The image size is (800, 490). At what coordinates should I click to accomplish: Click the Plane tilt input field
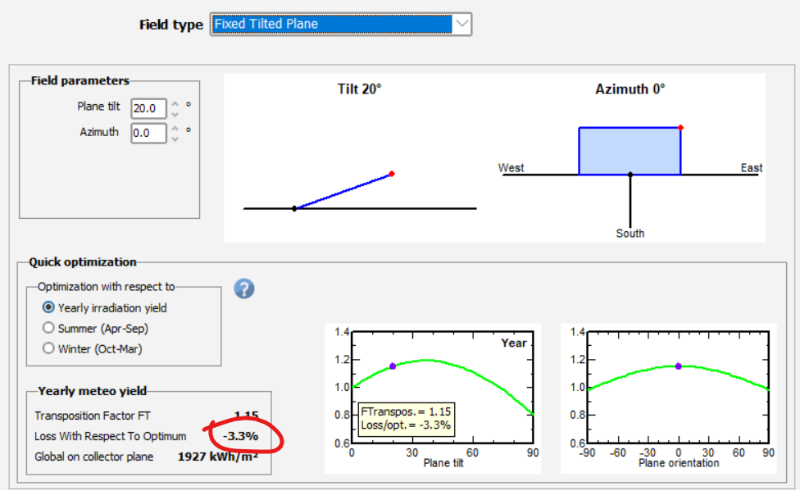tap(147, 107)
